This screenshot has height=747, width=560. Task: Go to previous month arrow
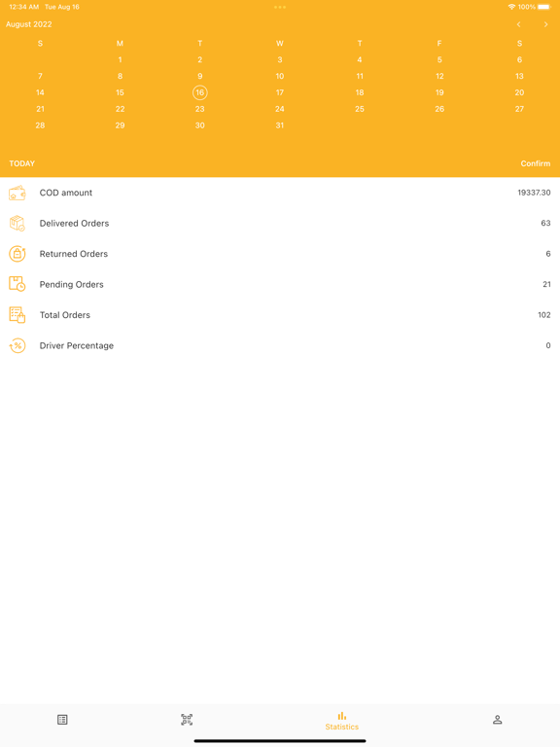pyautogui.click(x=518, y=24)
